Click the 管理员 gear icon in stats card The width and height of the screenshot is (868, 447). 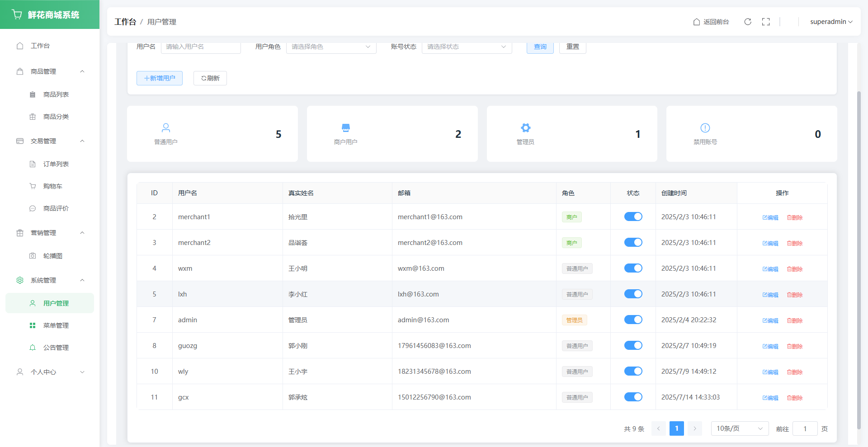525,128
